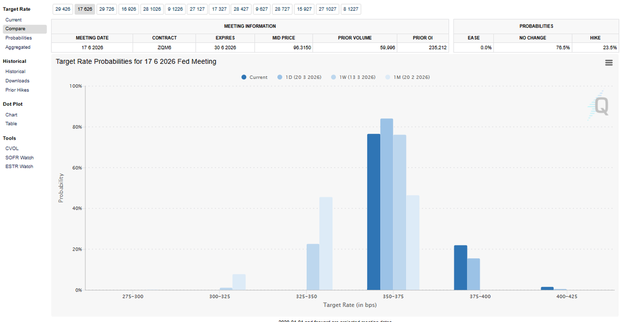Viewport: 644px width, 322px height.
Task: Click the PROBABILITIES table header
Action: point(536,26)
